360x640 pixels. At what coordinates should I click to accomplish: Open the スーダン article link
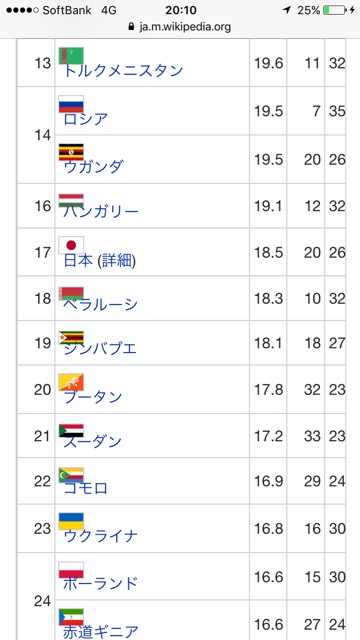93,442
